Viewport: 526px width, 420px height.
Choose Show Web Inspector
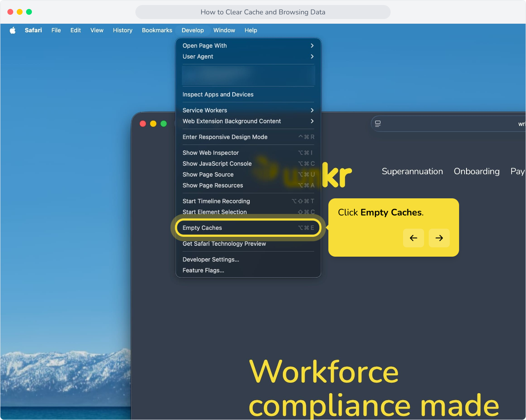pyautogui.click(x=248, y=153)
